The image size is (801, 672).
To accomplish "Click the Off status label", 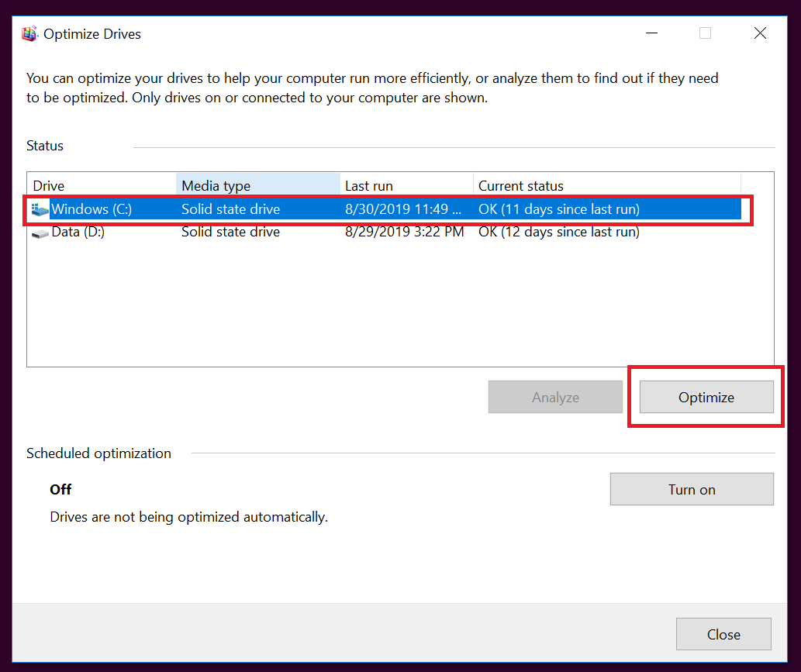I will click(x=60, y=489).
